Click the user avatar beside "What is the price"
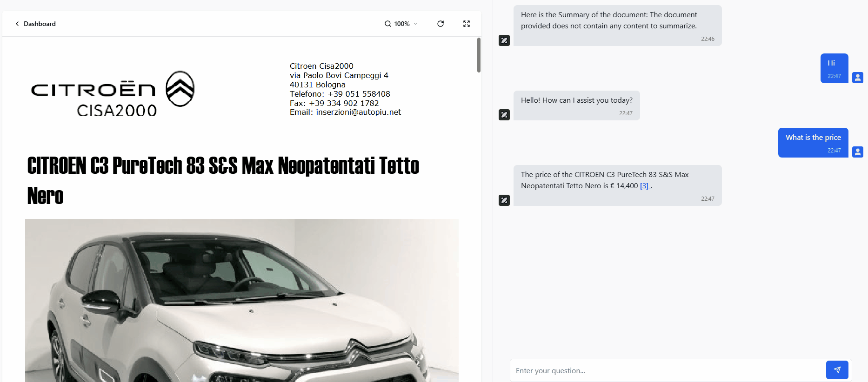Image resolution: width=868 pixels, height=382 pixels. (x=858, y=152)
